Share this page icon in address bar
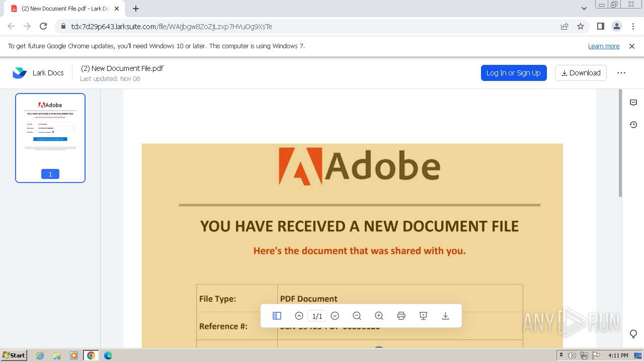 point(565,27)
